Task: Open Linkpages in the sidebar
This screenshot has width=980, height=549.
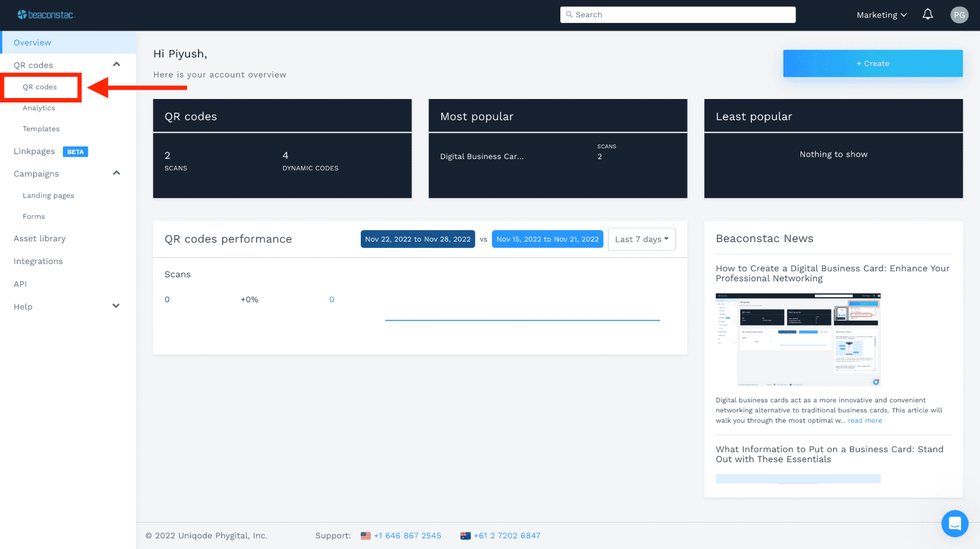Action: pyautogui.click(x=34, y=151)
